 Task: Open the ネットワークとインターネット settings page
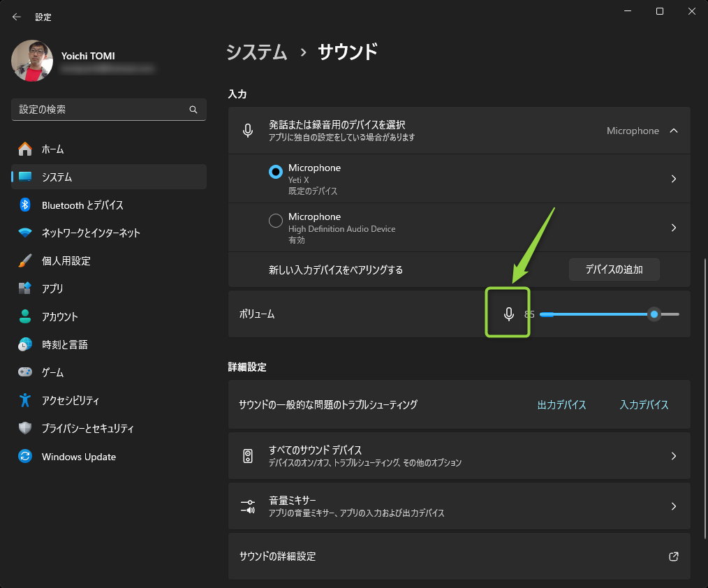coord(91,233)
